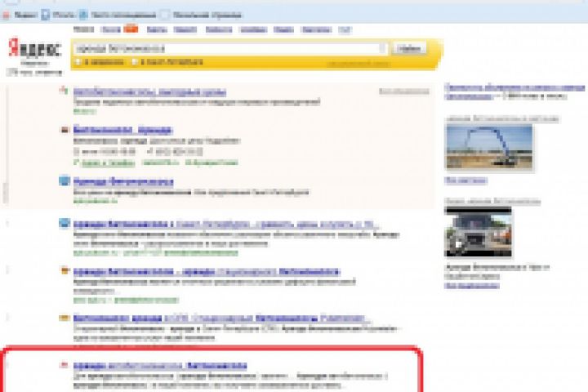The height and width of the screenshot is (392, 588).
Task: Click the green address link in second sponsored result
Action: [108, 163]
